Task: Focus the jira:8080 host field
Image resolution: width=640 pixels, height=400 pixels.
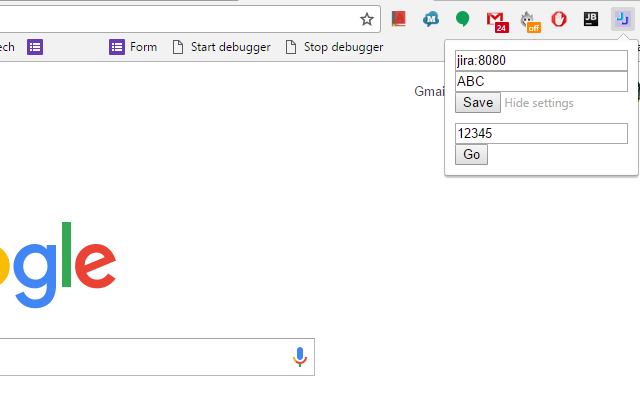Action: point(541,60)
